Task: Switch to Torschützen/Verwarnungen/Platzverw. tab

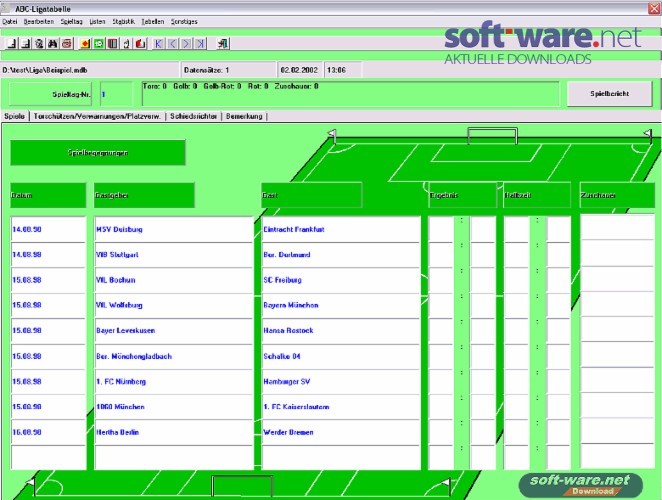Action: coord(97,116)
